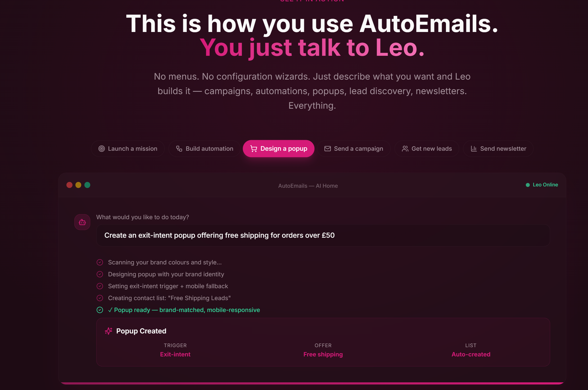Screen dimensions: 588x390
Task: Expand the Popup Created summary card
Action: (297, 342)
